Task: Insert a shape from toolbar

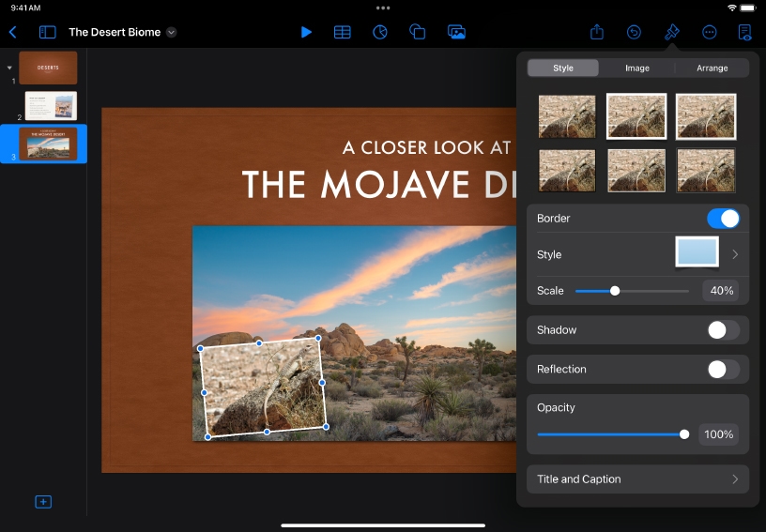Action: point(417,32)
